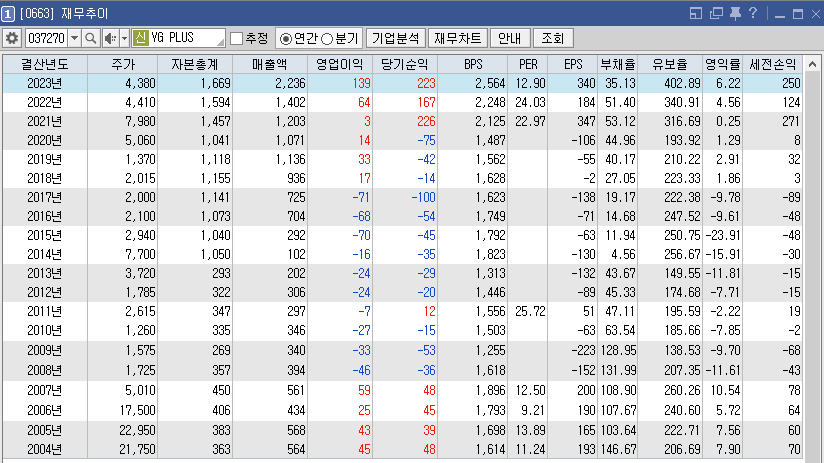Viewport: 824px width, 463px height.
Task: Click the 영업이익 column header
Action: point(339,64)
